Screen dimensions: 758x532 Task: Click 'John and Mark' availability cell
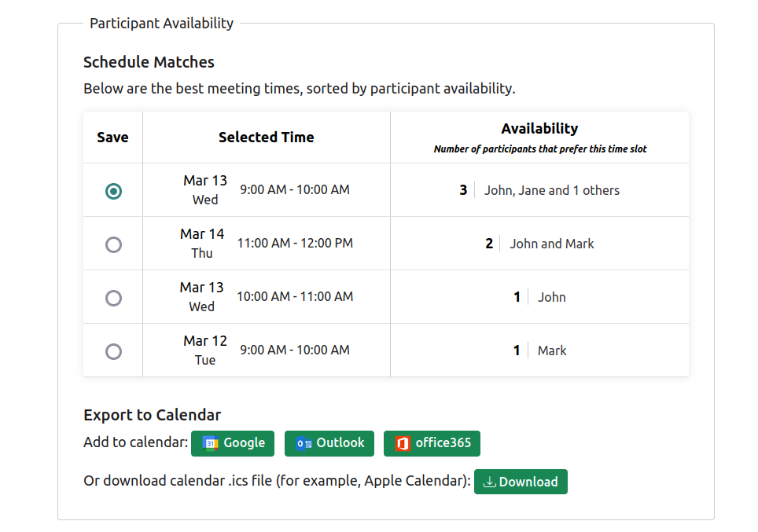click(551, 244)
